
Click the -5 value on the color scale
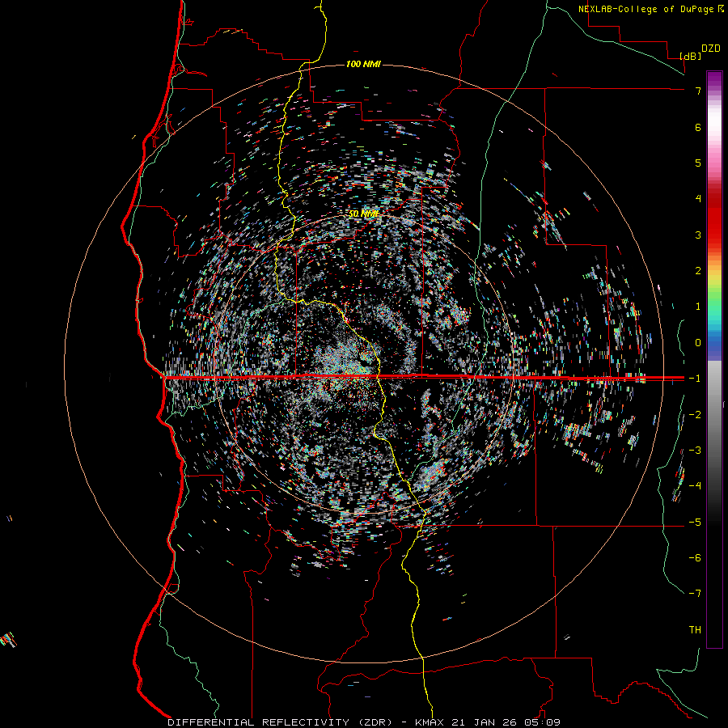click(695, 523)
